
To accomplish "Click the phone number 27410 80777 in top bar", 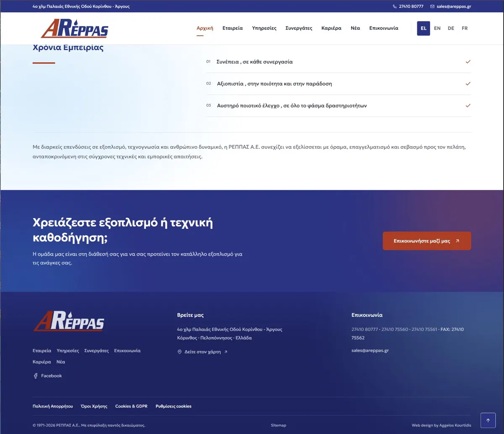I will pyautogui.click(x=411, y=7).
